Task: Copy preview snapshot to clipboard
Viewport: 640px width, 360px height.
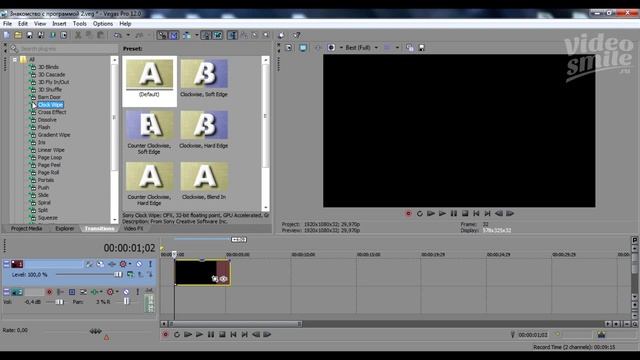Action: (410, 48)
